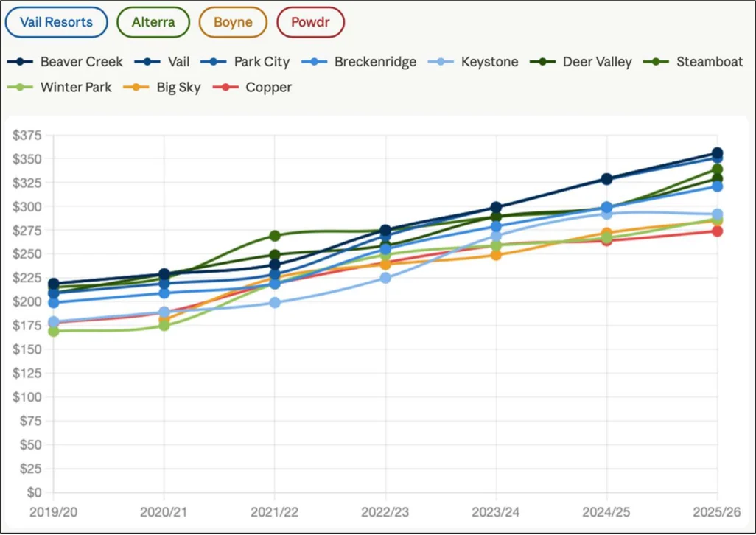This screenshot has height=535, width=756.
Task: Toggle Winter Park series in legend
Action: (59, 87)
